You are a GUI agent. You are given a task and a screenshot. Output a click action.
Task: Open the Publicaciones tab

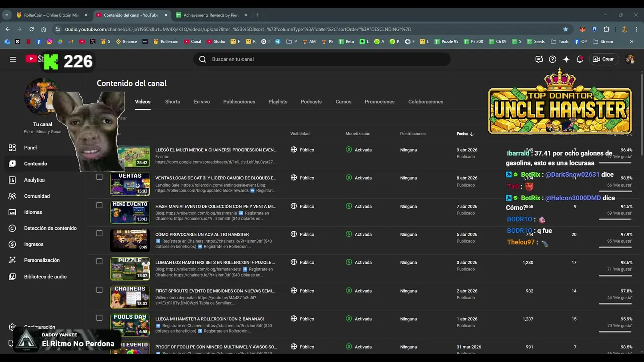click(239, 102)
